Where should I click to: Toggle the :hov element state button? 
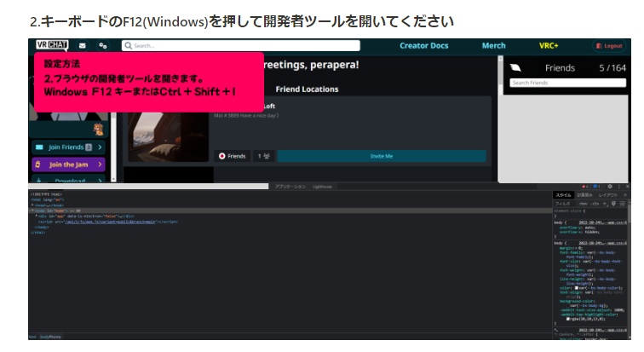pyautogui.click(x=583, y=204)
